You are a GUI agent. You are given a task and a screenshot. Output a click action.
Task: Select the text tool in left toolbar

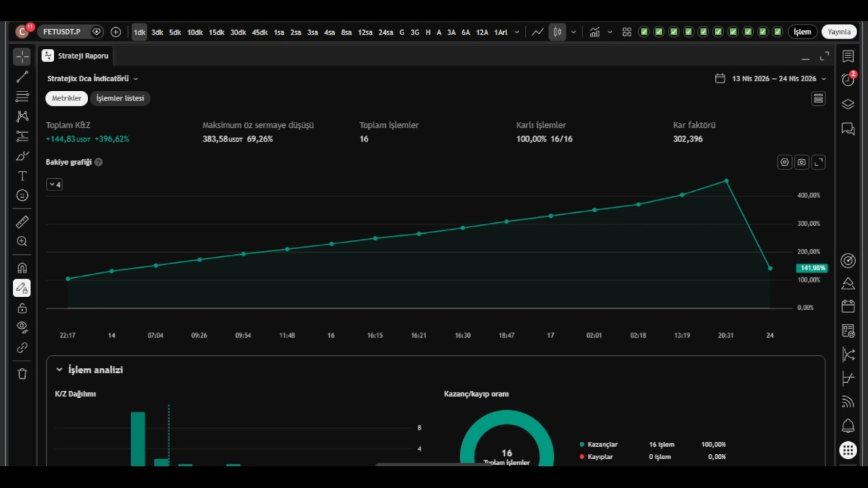22,176
